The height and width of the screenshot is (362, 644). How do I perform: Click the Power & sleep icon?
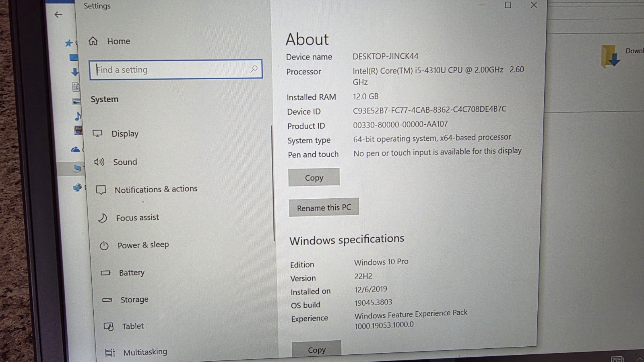[x=104, y=246]
